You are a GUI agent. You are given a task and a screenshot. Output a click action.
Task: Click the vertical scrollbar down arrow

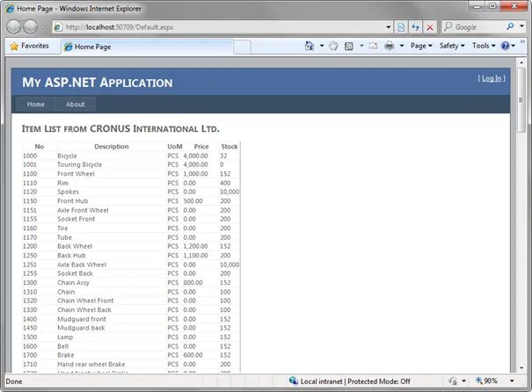click(521, 368)
